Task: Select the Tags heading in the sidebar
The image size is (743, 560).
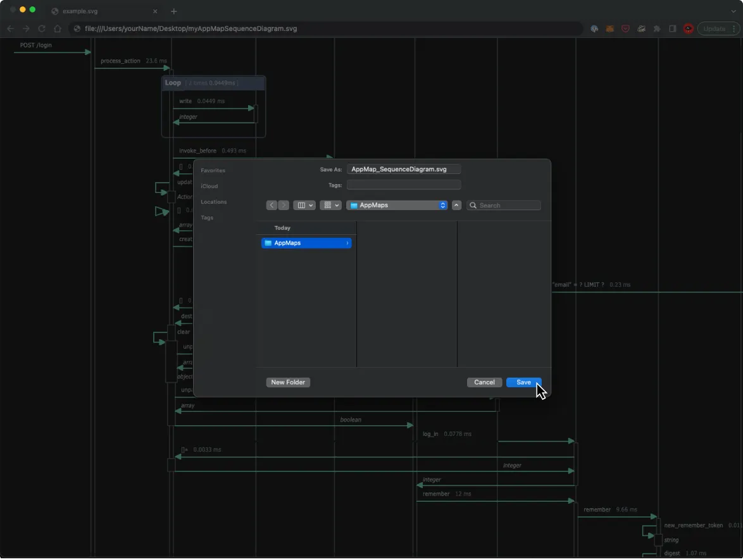Action: tap(206, 218)
